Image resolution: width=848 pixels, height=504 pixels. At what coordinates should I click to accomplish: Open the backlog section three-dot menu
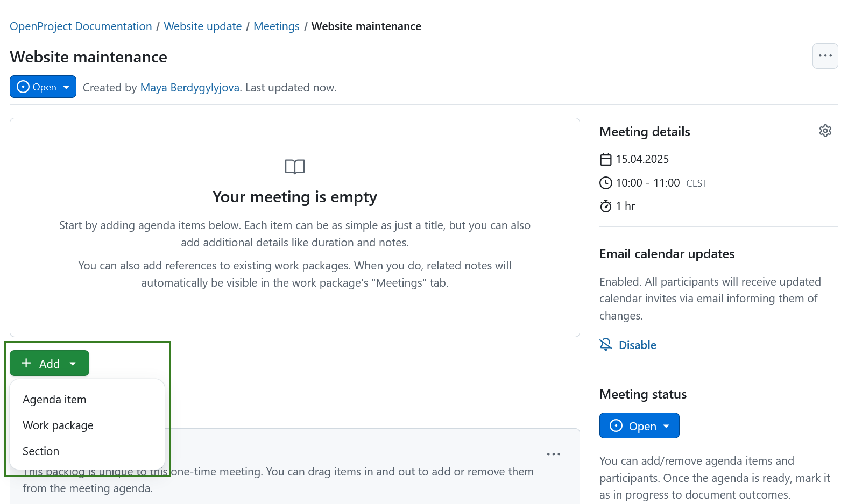tap(553, 454)
